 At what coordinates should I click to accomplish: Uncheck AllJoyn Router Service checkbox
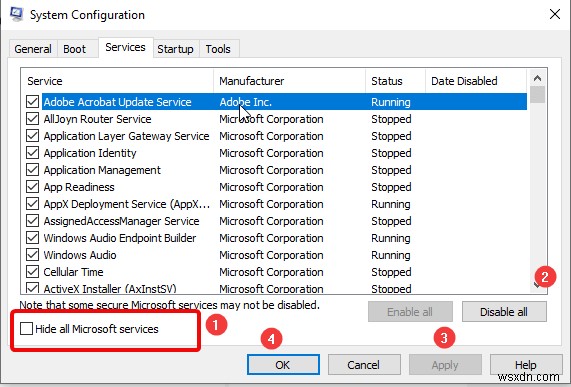click(32, 119)
